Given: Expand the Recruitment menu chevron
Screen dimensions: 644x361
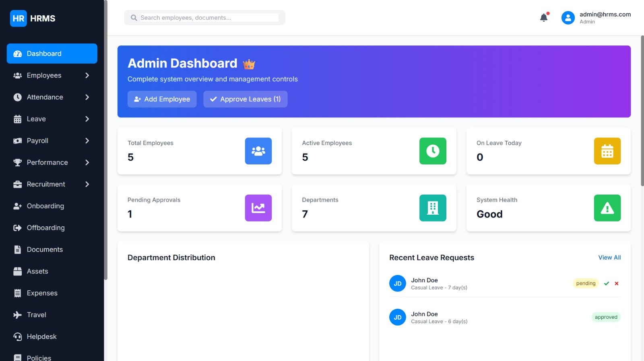Looking at the screenshot, I should click(87, 184).
